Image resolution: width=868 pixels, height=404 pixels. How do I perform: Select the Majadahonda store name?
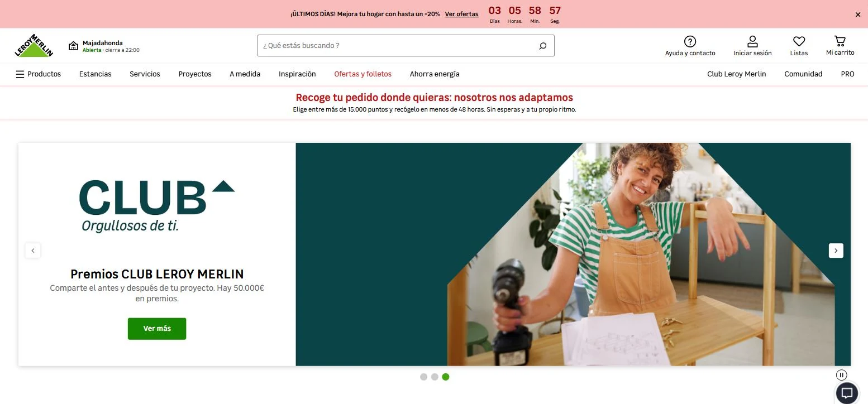point(103,43)
